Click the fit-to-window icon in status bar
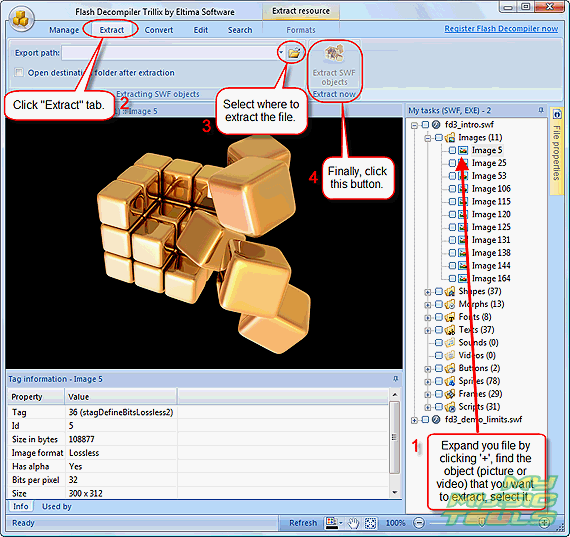Image resolution: width=570 pixels, height=537 pixels. coord(370,523)
